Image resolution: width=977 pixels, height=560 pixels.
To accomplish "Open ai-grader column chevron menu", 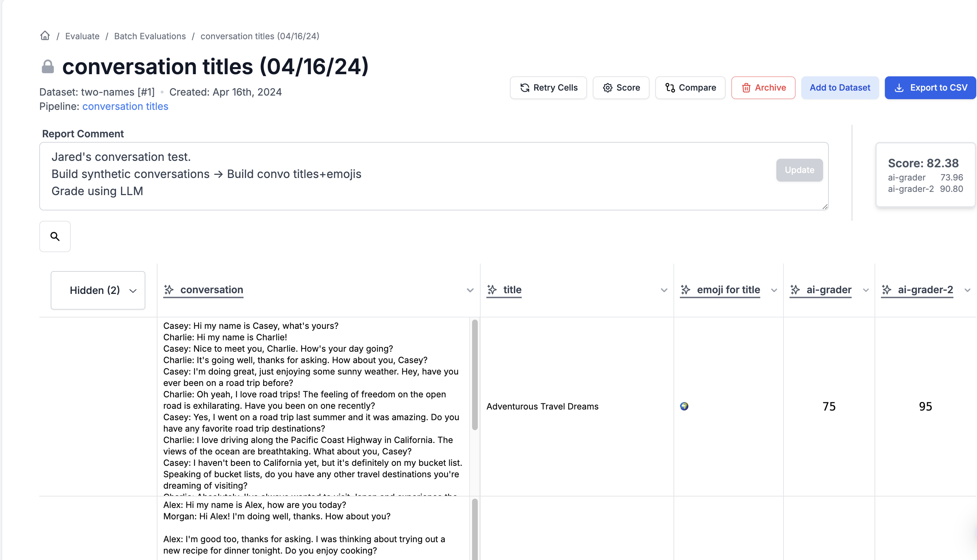I will 866,290.
